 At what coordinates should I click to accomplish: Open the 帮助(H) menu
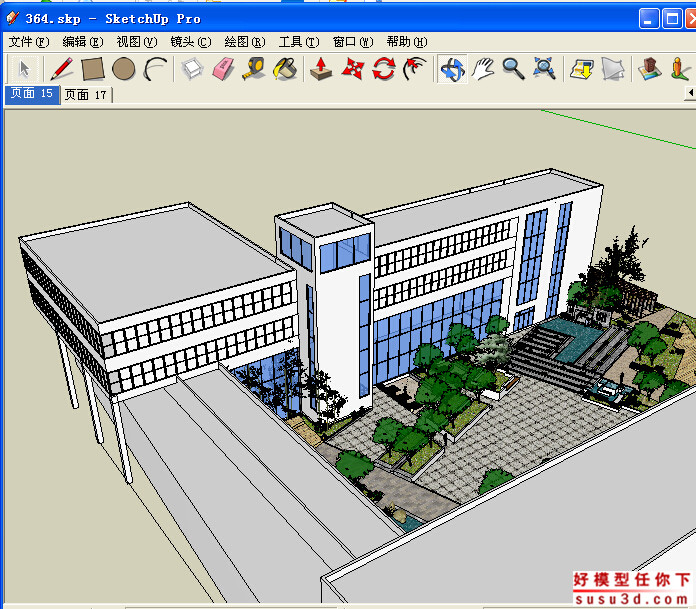click(407, 42)
